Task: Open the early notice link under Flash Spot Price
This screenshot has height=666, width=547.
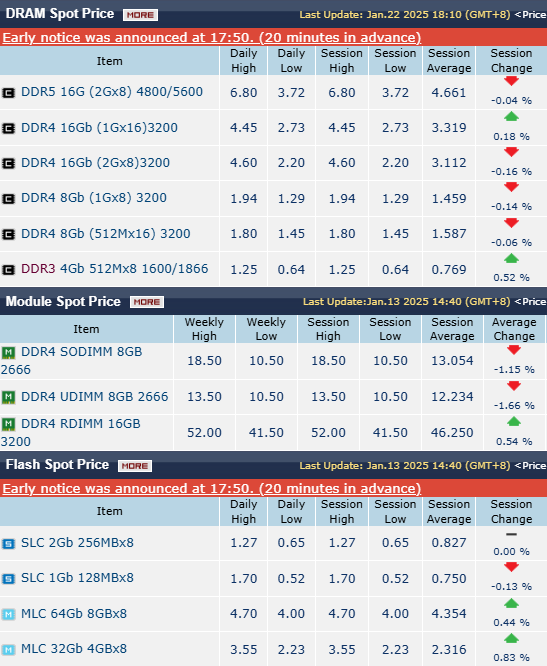Action: pos(211,488)
